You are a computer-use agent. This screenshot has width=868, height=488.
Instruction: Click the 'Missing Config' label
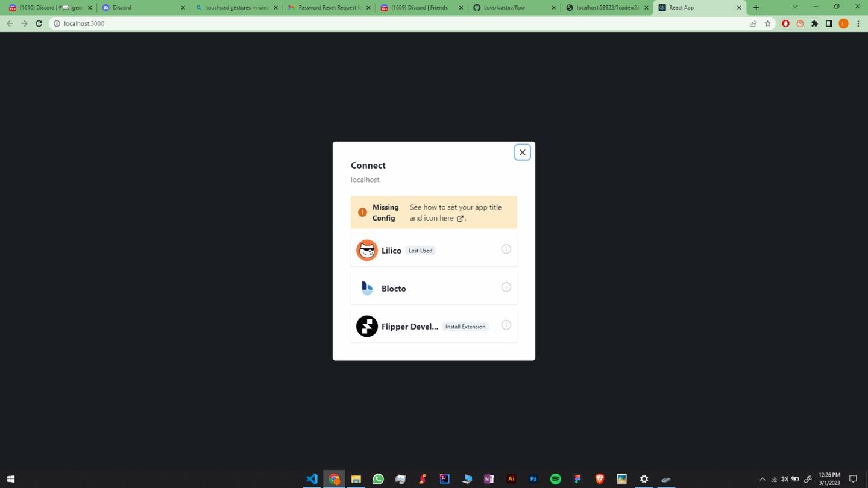click(x=385, y=212)
